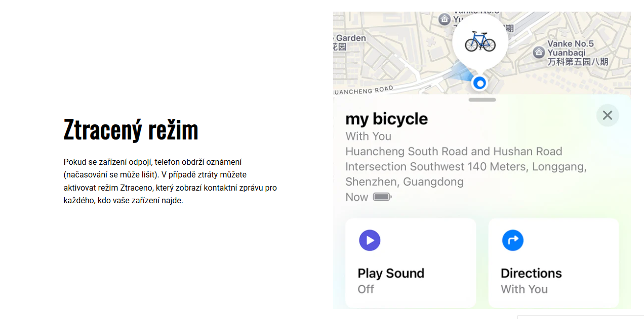This screenshot has height=319, width=644.
Task: Click the top Vanke map marker icon
Action: [445, 20]
